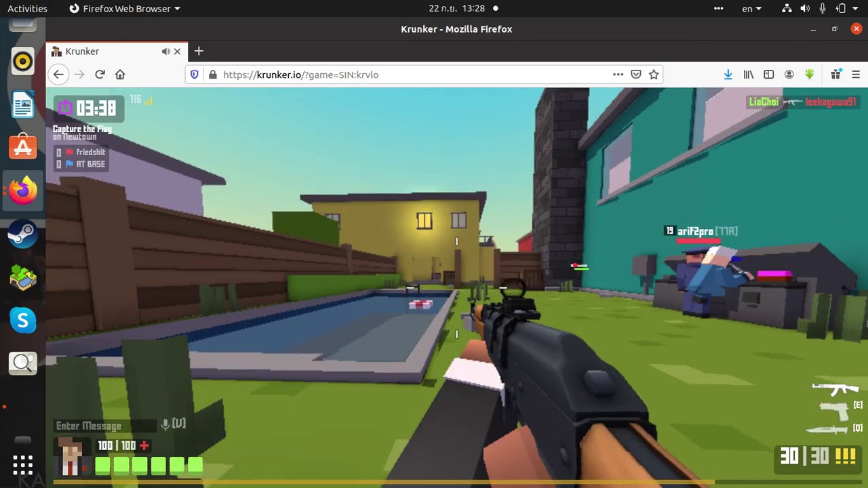Open the en keyboard layout dropdown
The image size is (868, 488).
tap(751, 9)
